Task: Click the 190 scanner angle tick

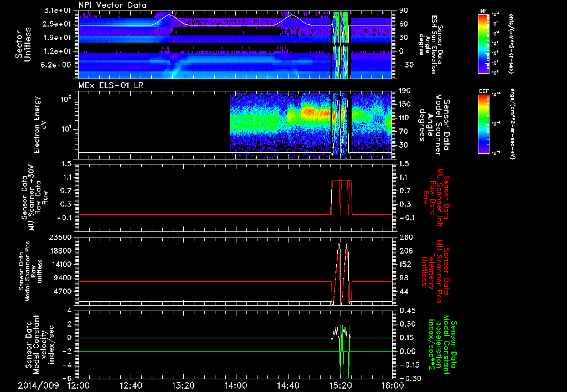Action: tap(405, 91)
